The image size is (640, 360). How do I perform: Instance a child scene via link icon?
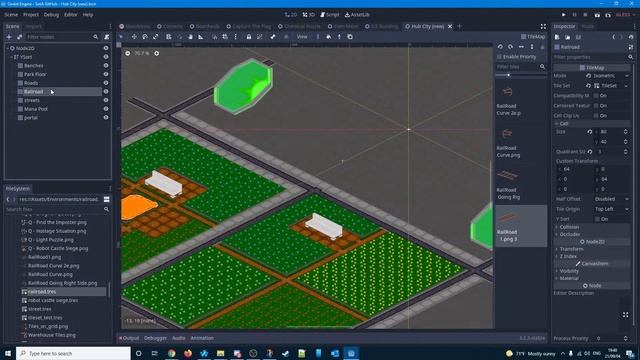tap(19, 37)
